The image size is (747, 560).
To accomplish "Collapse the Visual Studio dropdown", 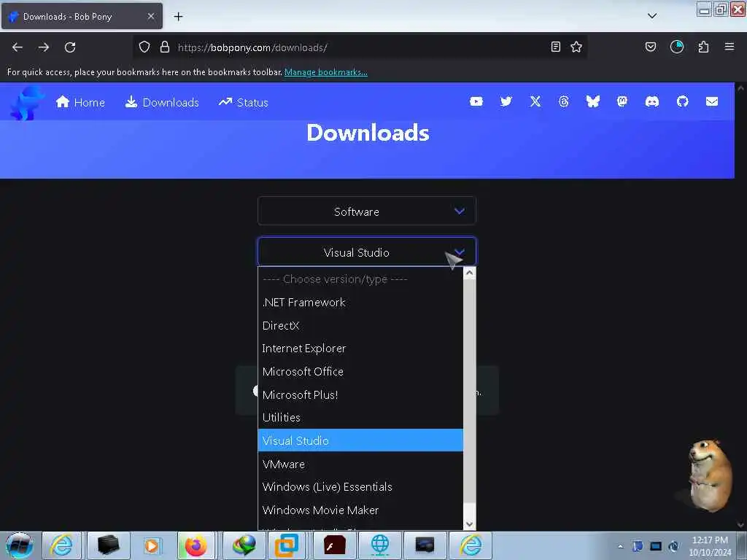I will click(367, 252).
